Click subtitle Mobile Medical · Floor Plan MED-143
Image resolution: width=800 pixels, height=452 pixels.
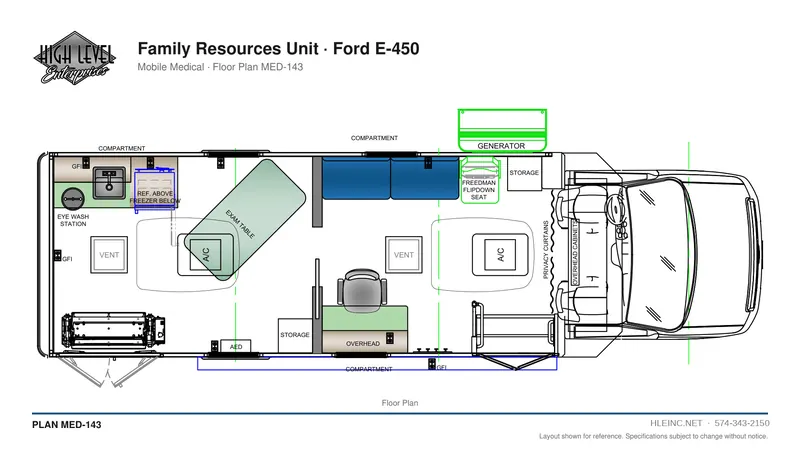(220, 67)
